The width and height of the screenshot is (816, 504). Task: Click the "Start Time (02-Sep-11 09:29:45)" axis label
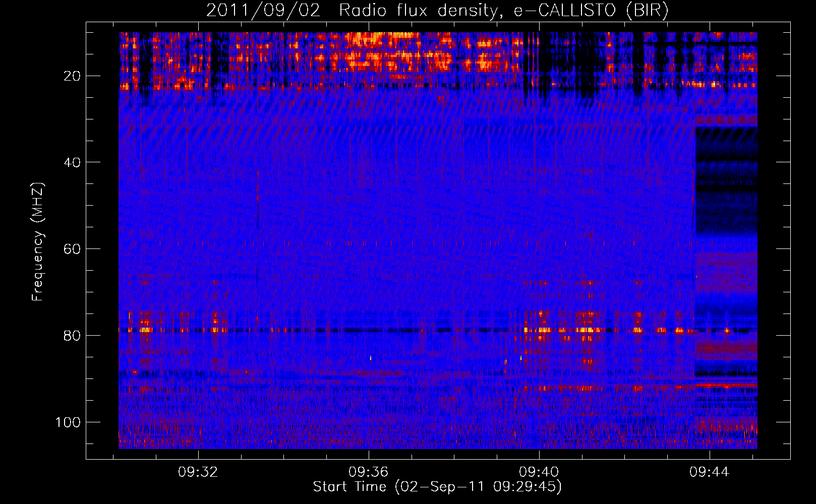(437, 487)
